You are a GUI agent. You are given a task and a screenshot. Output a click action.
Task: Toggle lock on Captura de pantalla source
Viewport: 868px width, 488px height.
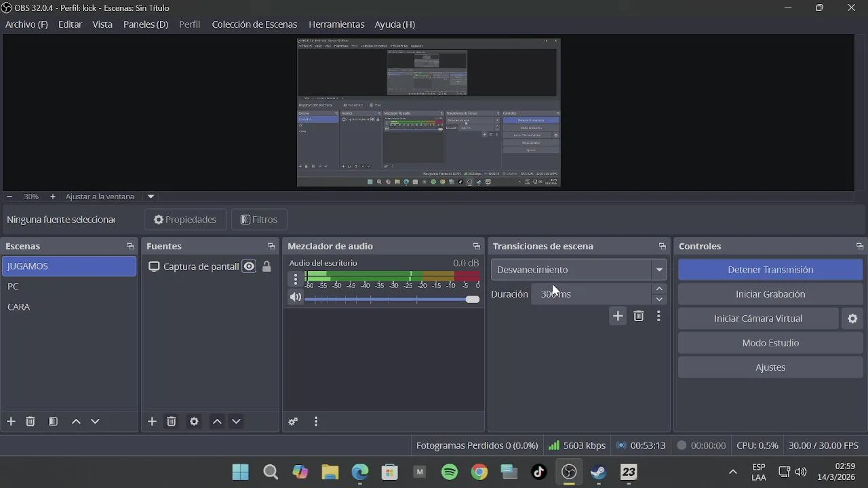[x=267, y=266]
